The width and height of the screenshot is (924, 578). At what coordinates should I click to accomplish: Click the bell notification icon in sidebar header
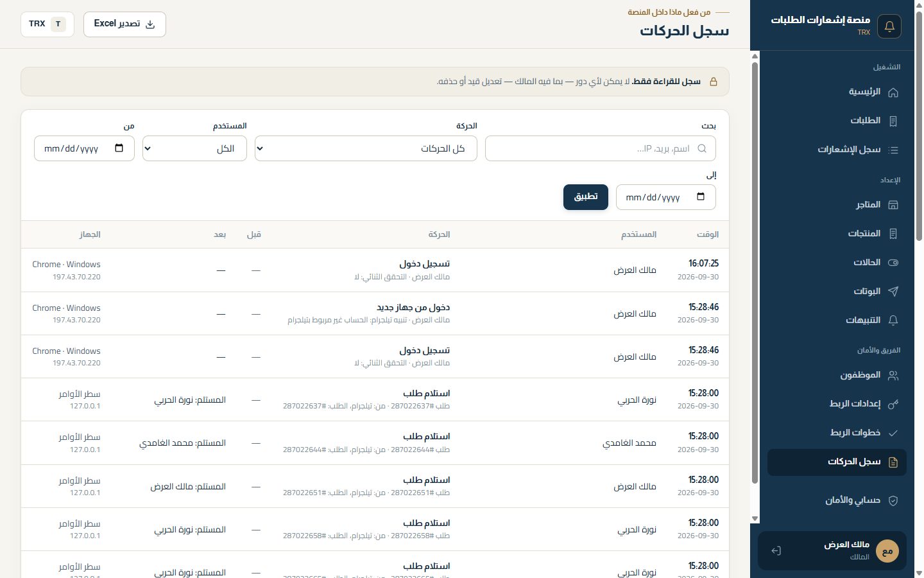pos(889,26)
